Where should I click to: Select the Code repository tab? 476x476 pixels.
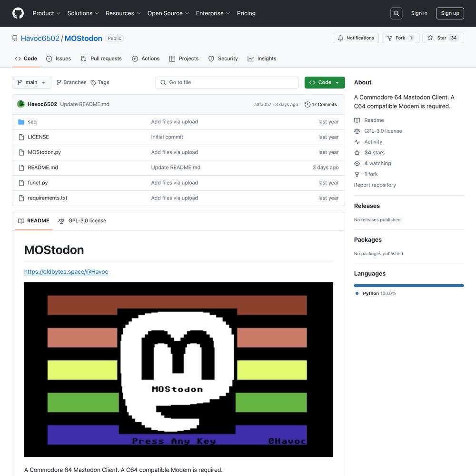click(x=26, y=59)
